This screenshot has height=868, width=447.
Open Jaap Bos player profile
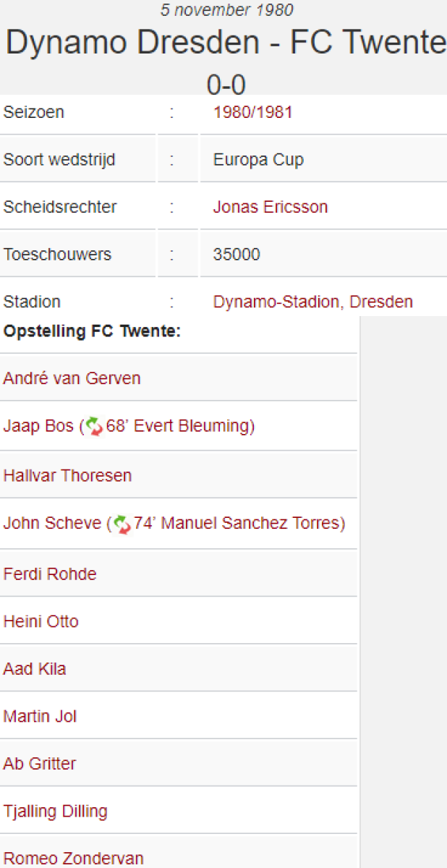click(x=38, y=427)
